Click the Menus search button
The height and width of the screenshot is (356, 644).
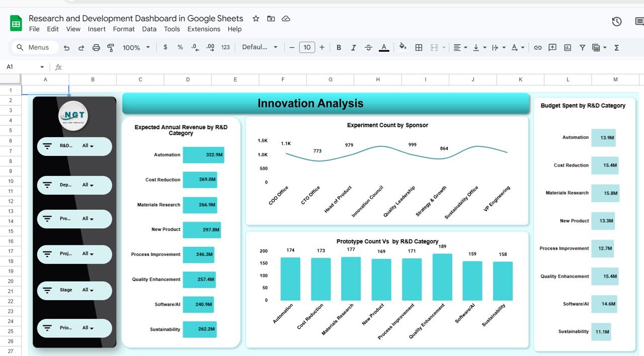[34, 47]
